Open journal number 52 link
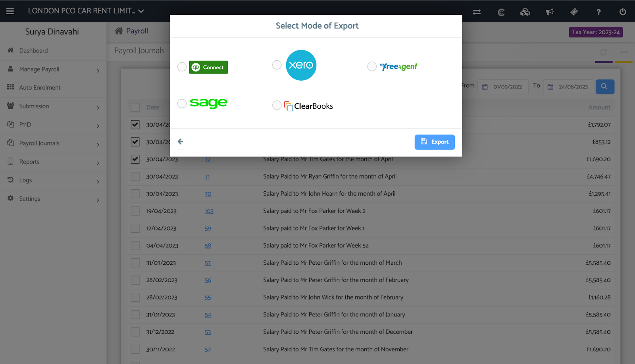 [208, 350]
